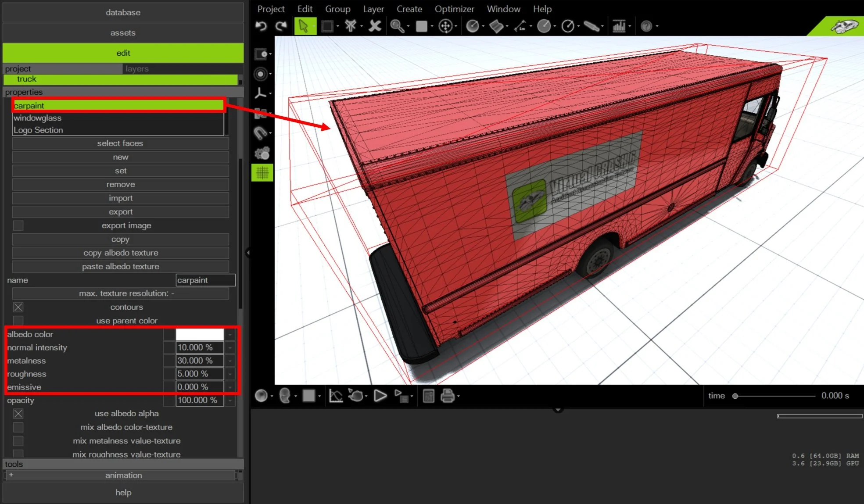864x504 pixels.
Task: Expand the animation tools section
Action: [11, 475]
